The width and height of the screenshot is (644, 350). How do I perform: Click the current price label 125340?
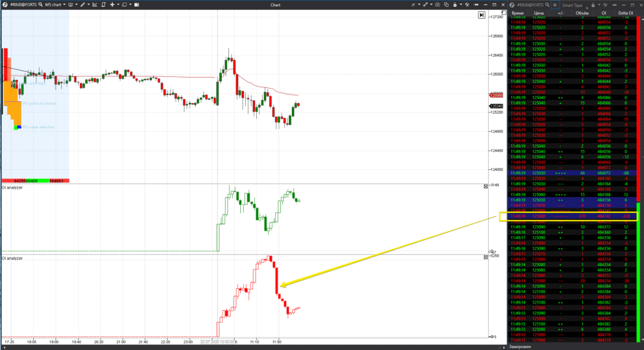point(496,106)
